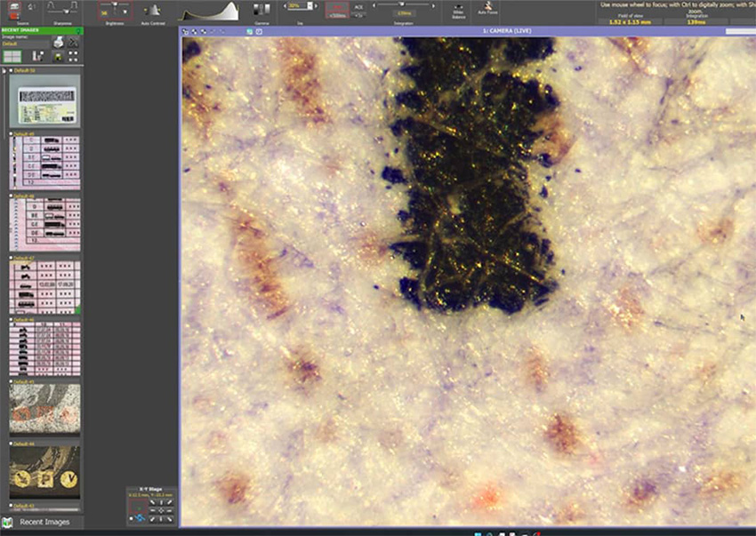Image resolution: width=756 pixels, height=536 pixels.
Task: Click the print icon in Recent Images panel
Action: [x=59, y=43]
